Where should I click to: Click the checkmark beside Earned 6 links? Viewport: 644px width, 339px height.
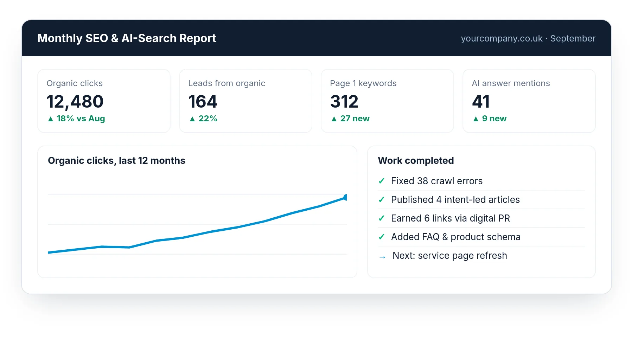382,218
